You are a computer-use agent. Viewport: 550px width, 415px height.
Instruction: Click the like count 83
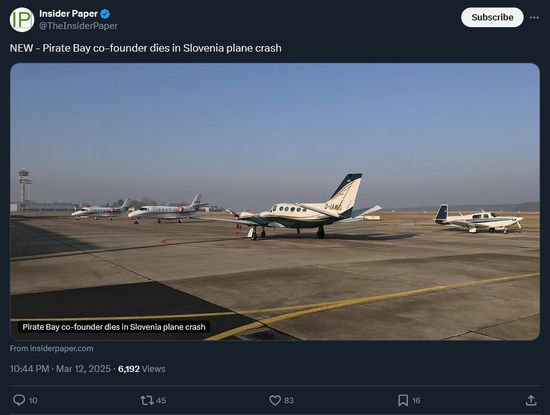tap(289, 401)
